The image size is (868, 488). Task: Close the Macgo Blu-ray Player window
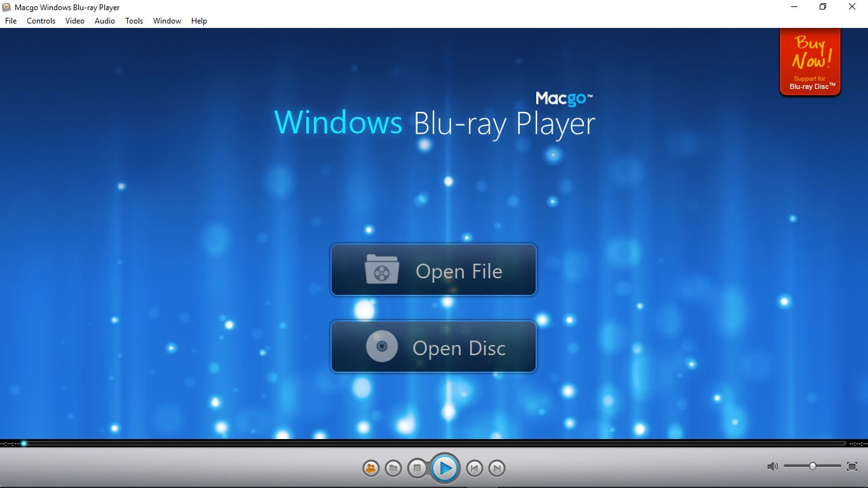tap(852, 7)
